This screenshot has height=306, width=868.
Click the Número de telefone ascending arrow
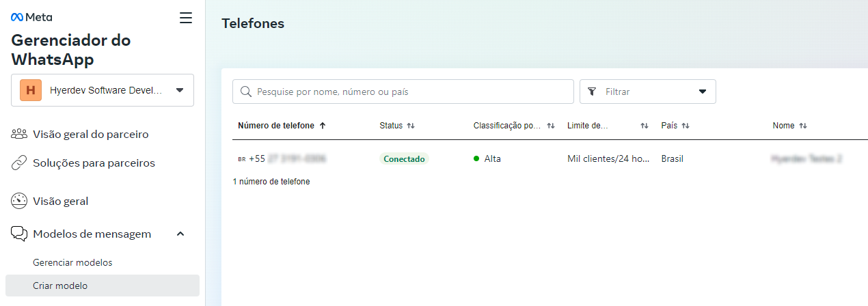323,126
